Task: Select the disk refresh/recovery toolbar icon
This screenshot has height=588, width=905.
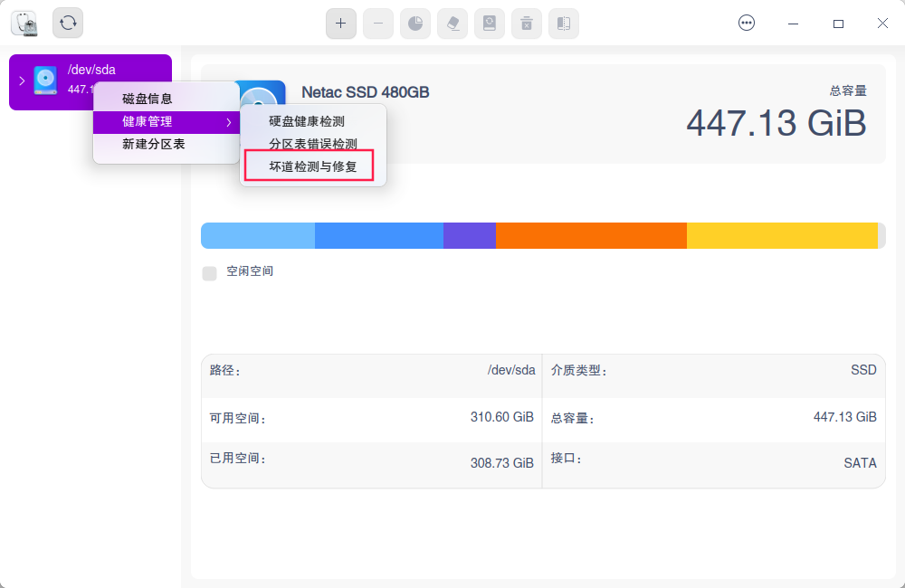Action: (490, 24)
